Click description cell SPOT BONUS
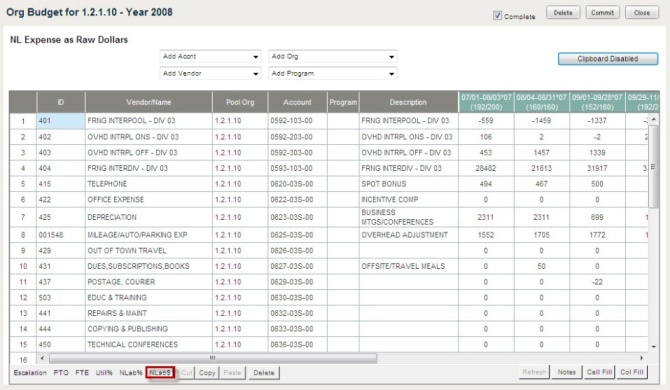This screenshot has height=390, width=670. point(408,184)
